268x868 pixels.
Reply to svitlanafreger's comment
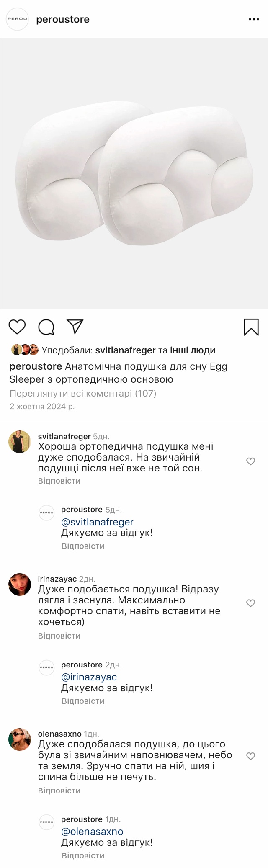coord(59,481)
